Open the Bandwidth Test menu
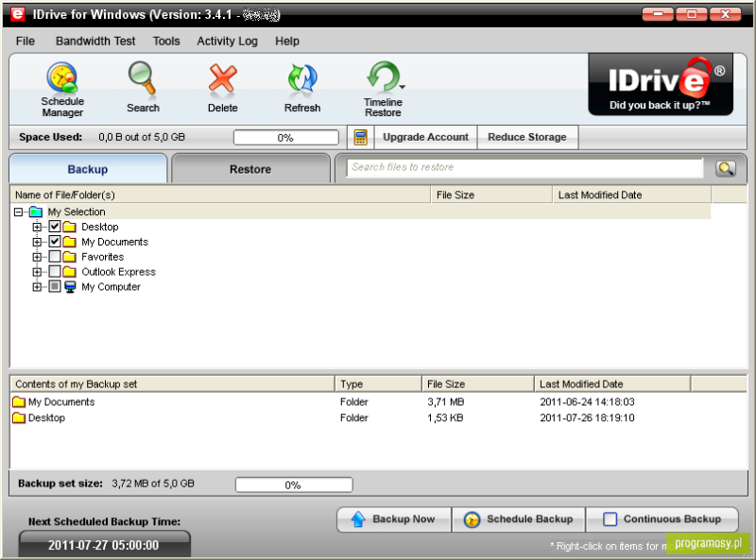Image resolution: width=756 pixels, height=560 pixels. 95,41
